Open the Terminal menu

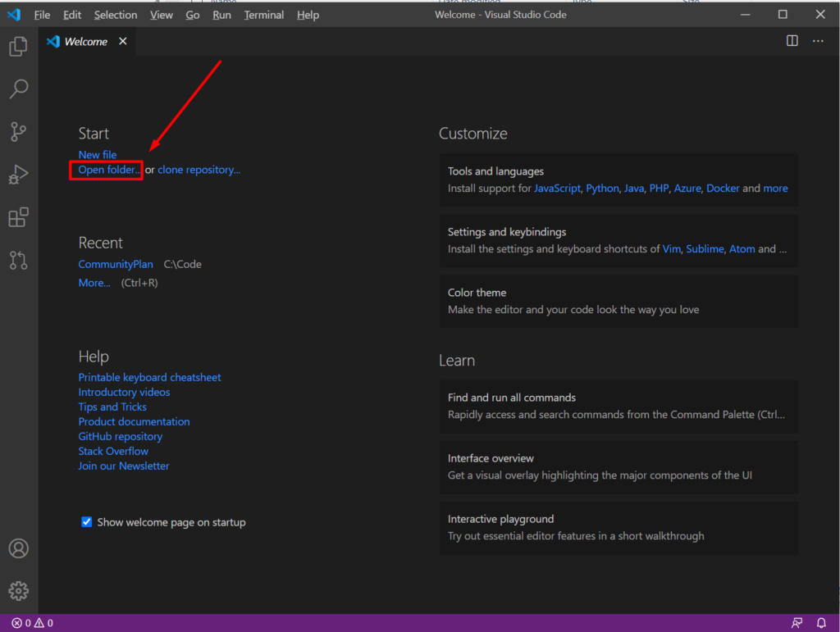click(264, 15)
